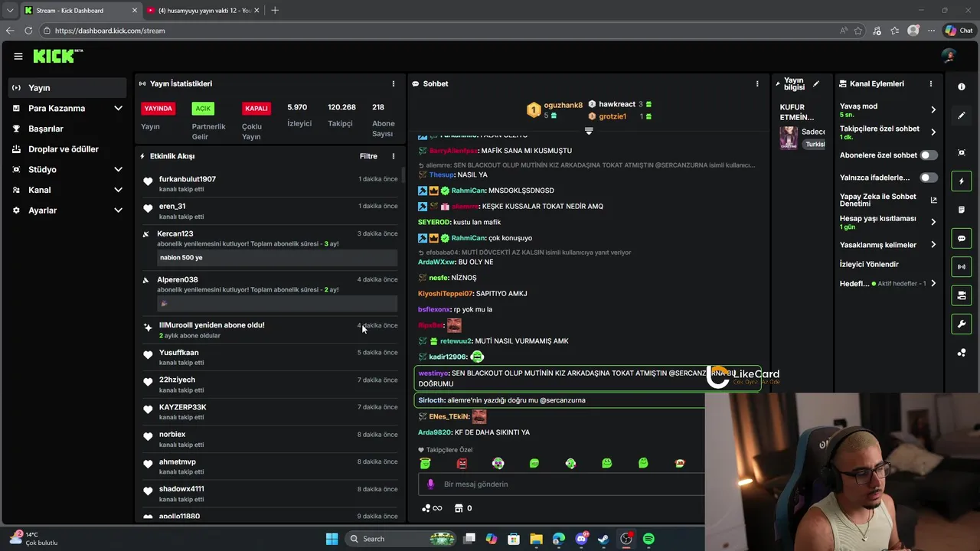
Task: Click the AÇIK partnership badge
Action: 203,109
